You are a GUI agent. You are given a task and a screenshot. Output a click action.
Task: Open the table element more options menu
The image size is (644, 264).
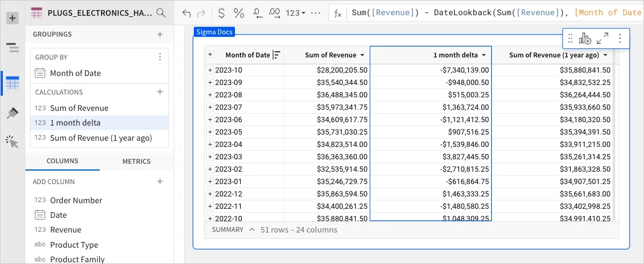pos(620,39)
